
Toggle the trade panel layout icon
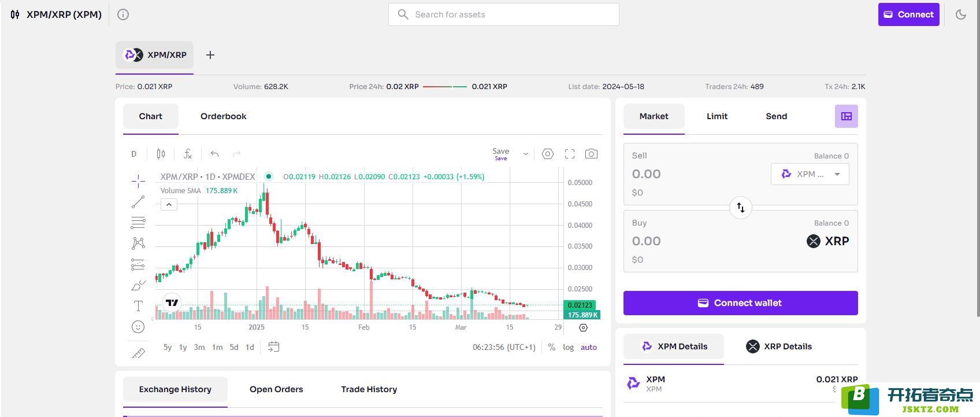click(x=847, y=116)
